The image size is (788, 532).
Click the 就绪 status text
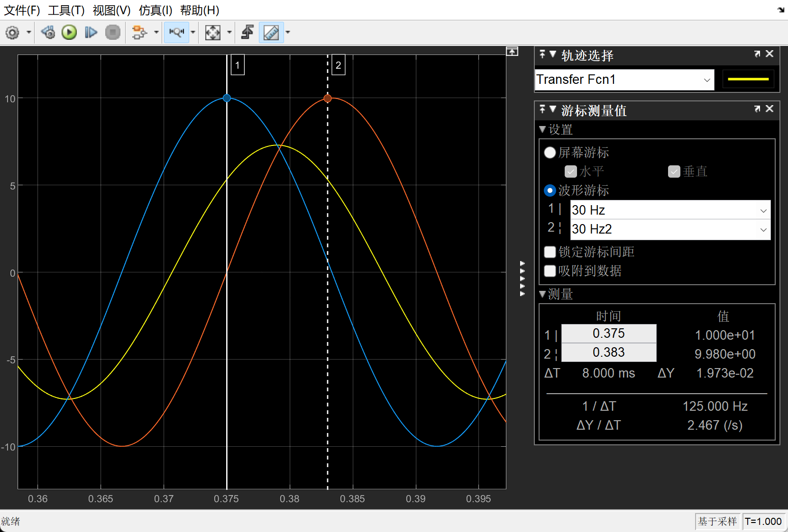pyautogui.click(x=10, y=522)
